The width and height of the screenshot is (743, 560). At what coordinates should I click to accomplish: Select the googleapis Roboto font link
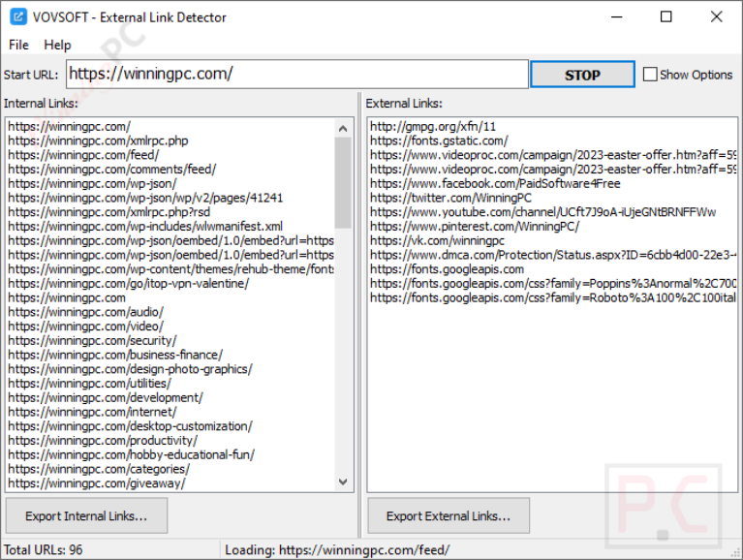pos(553,297)
